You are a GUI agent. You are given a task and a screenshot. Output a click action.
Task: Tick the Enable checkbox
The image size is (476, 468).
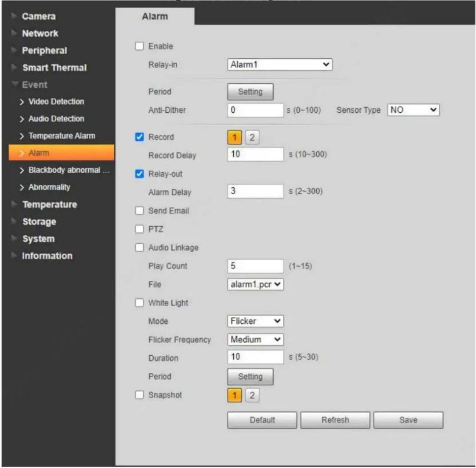click(x=139, y=46)
